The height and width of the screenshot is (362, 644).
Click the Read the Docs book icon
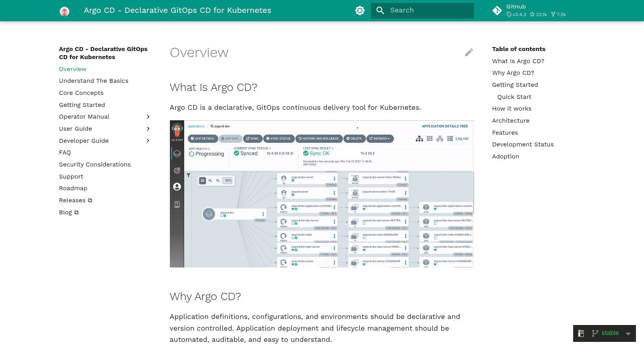[581, 333]
